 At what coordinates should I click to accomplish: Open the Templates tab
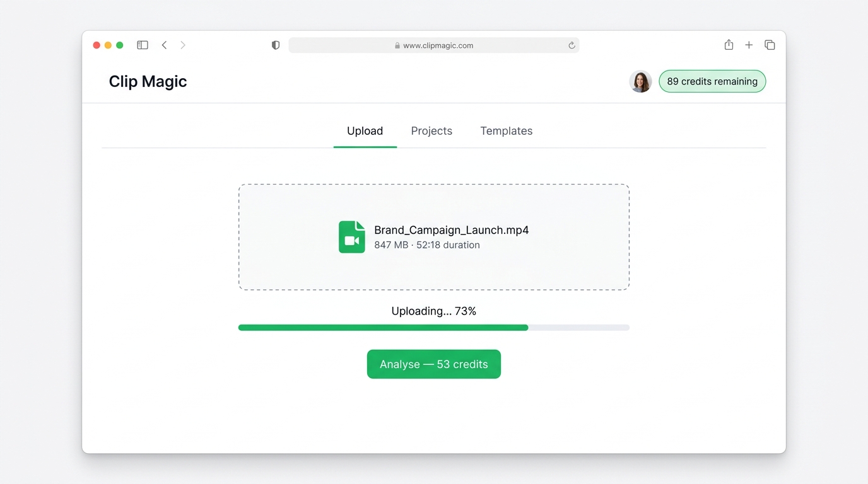pyautogui.click(x=507, y=131)
